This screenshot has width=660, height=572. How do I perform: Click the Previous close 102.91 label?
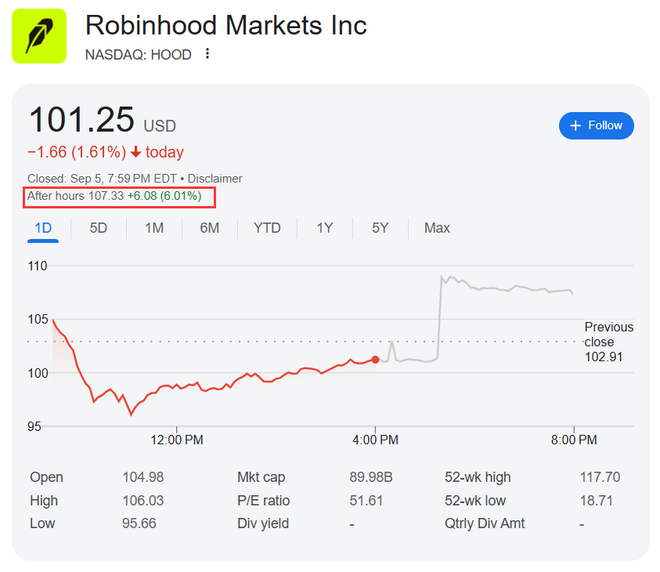608,341
